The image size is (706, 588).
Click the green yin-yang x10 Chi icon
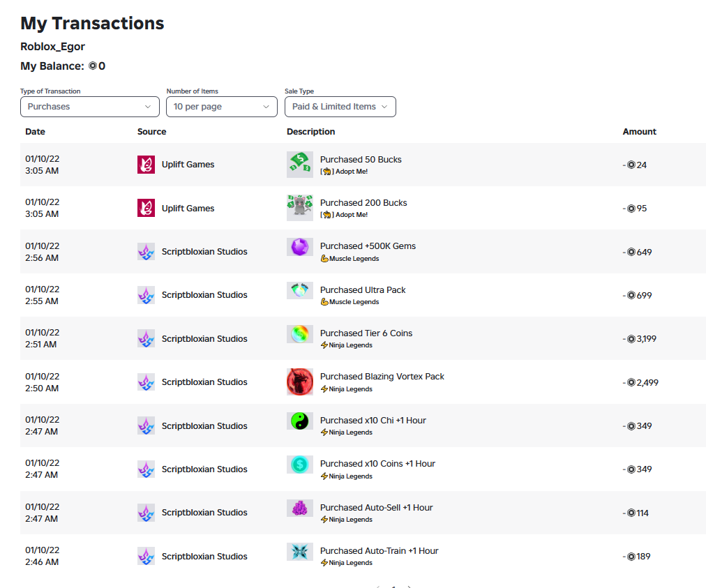point(300,421)
